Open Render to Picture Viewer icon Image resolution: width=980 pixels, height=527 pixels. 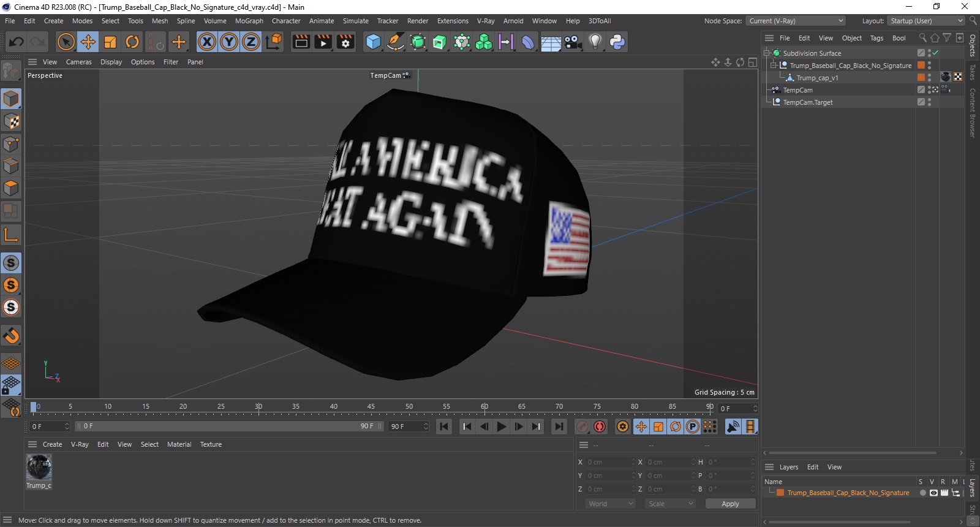click(323, 42)
